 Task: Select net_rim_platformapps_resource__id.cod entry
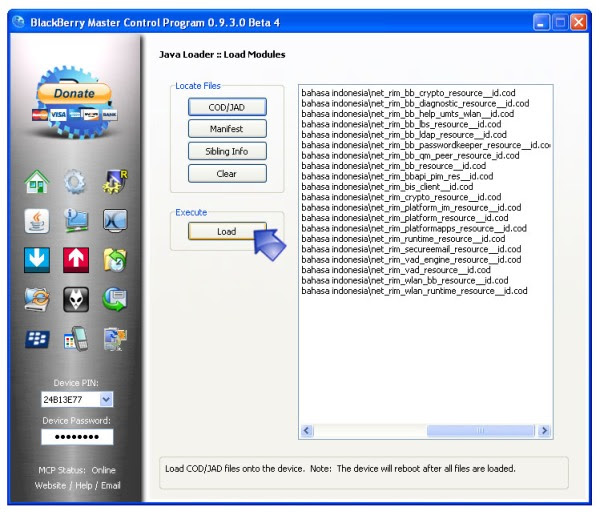(x=414, y=228)
